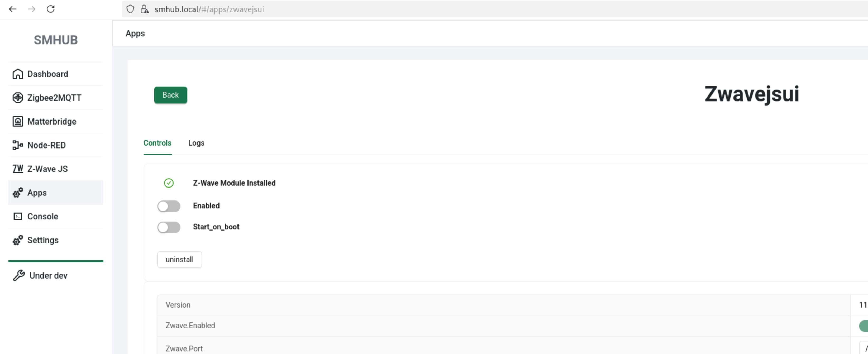Image resolution: width=868 pixels, height=354 pixels.
Task: Toggle the Start_on_boot switch
Action: pyautogui.click(x=169, y=227)
